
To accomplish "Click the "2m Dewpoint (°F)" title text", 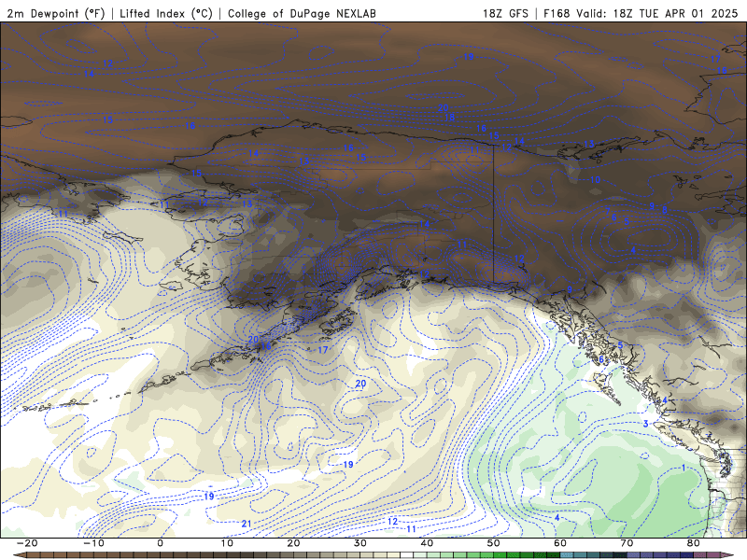I will point(56,13).
